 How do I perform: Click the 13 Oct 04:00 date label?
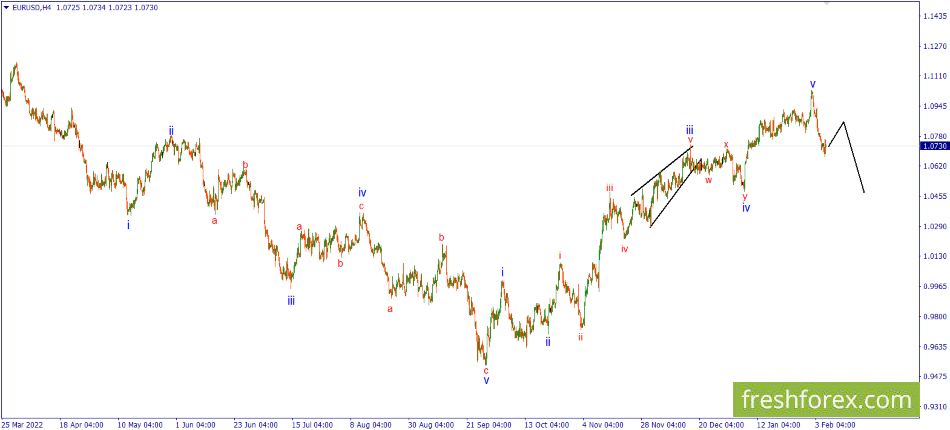click(x=546, y=425)
